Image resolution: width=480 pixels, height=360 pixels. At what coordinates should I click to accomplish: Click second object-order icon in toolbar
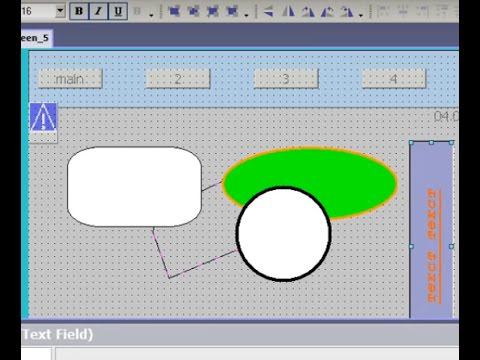pyautogui.click(x=193, y=11)
